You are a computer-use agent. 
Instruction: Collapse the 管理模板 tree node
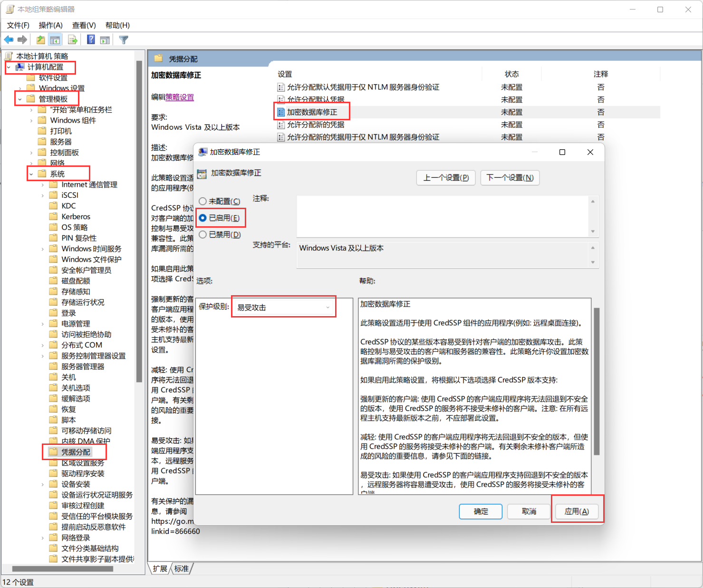coord(20,99)
